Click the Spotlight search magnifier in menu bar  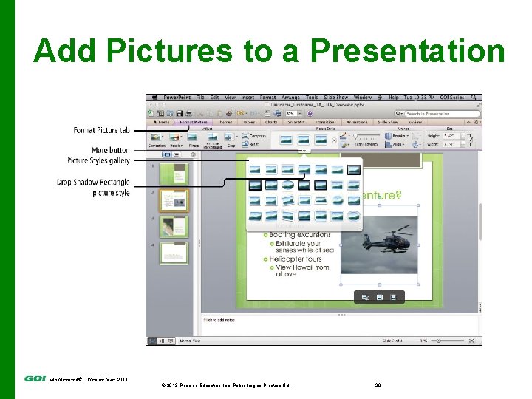coord(474,98)
